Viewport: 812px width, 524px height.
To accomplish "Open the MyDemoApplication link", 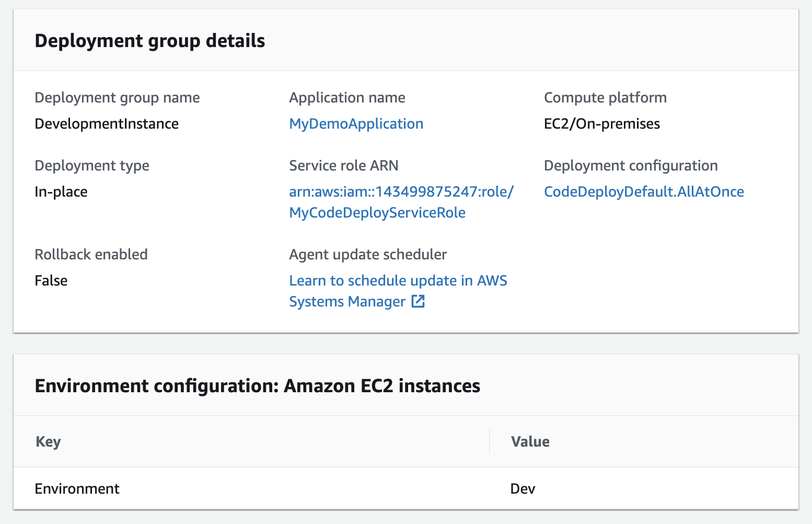I will point(356,124).
